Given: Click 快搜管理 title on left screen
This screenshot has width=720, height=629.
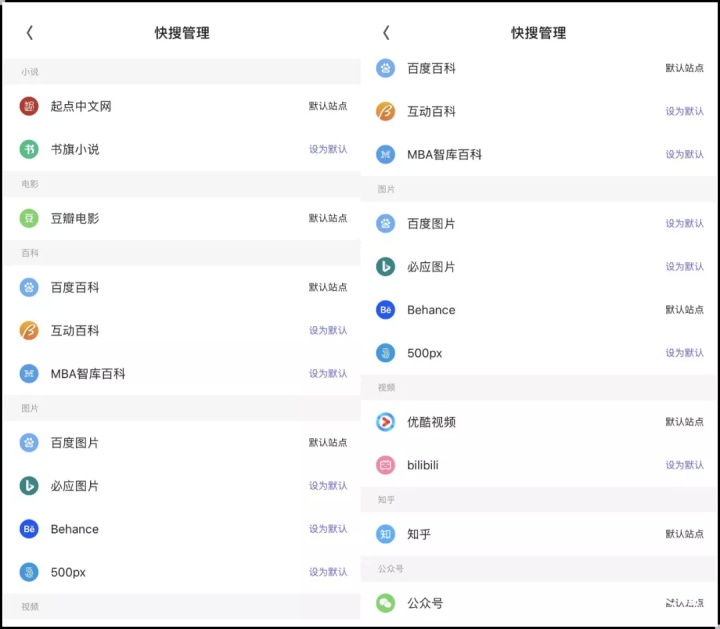Looking at the screenshot, I should [182, 33].
